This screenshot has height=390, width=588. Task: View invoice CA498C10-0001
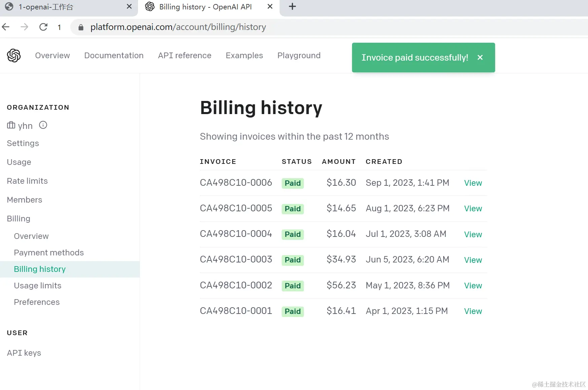pos(473,311)
